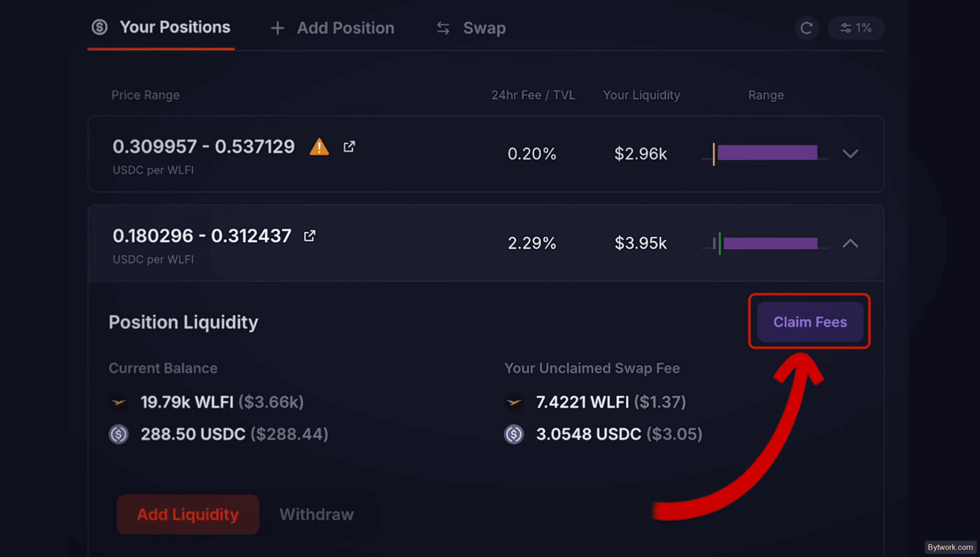Click the WLFI icon under Unclaimed Swap Fee

(x=514, y=402)
